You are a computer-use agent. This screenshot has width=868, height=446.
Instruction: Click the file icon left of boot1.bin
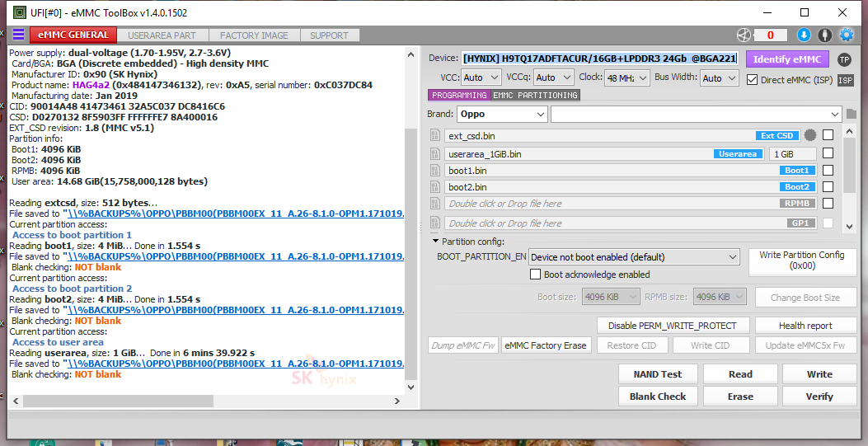435,171
